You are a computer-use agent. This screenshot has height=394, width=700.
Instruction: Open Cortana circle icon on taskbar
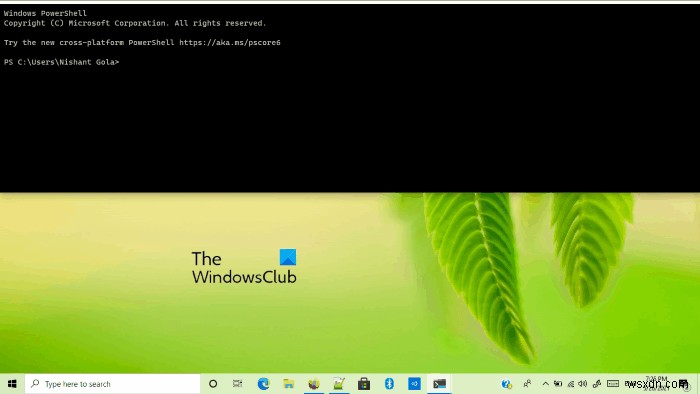(213, 384)
